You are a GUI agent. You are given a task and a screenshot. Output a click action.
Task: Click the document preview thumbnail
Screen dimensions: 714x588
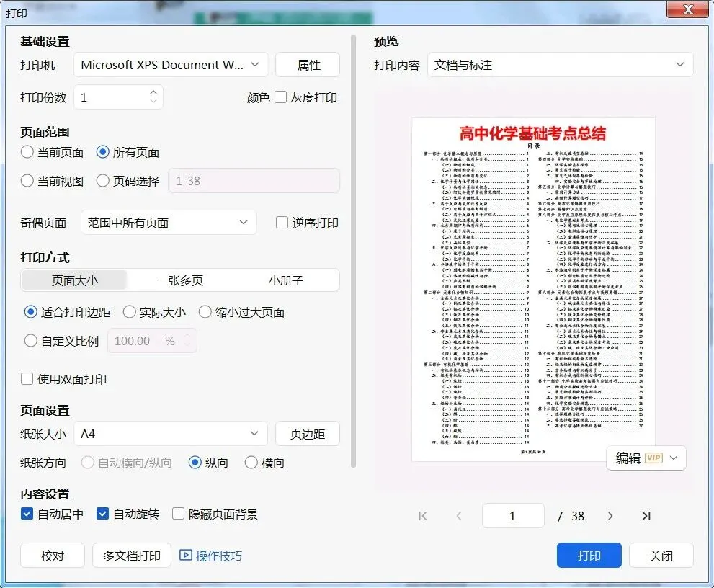(x=533, y=290)
